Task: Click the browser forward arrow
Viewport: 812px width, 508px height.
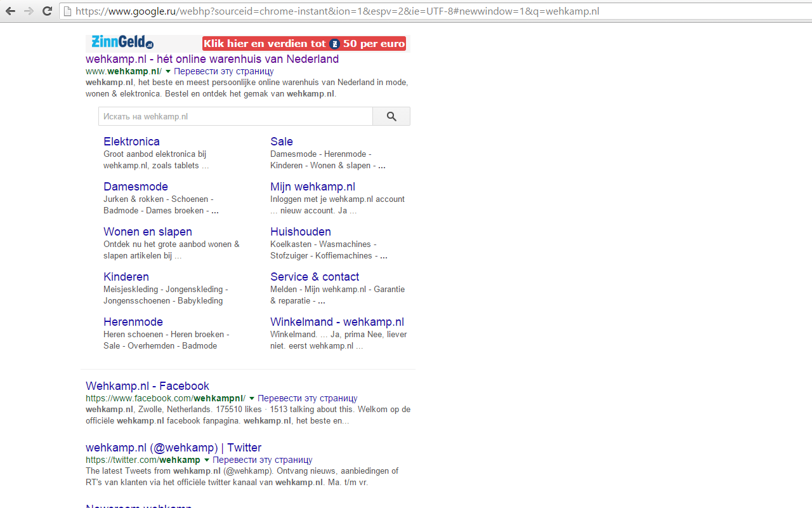Action: click(29, 11)
